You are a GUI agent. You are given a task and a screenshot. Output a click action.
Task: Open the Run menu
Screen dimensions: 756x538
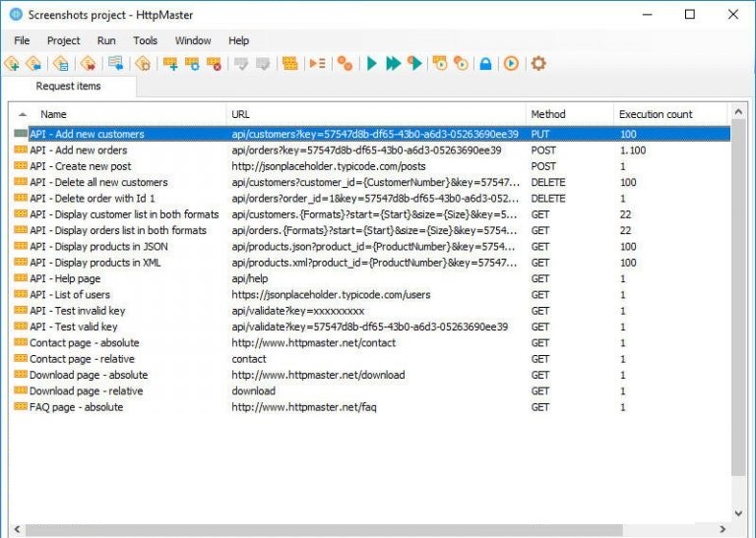pos(106,40)
